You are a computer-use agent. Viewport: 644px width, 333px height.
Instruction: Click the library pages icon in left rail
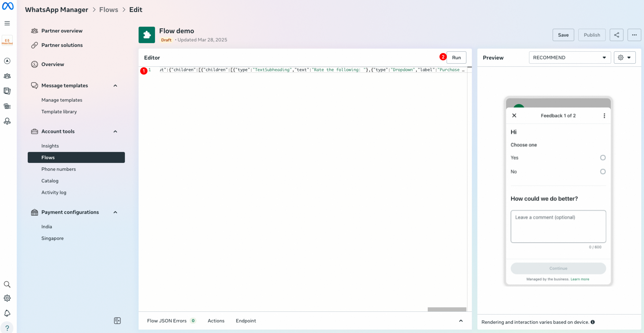[7, 91]
